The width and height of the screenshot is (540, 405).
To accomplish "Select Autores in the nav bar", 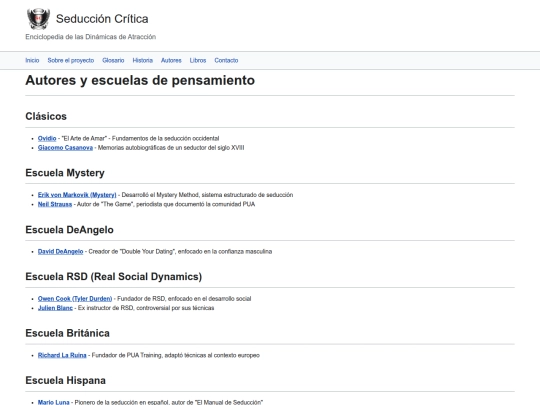I will (171, 60).
